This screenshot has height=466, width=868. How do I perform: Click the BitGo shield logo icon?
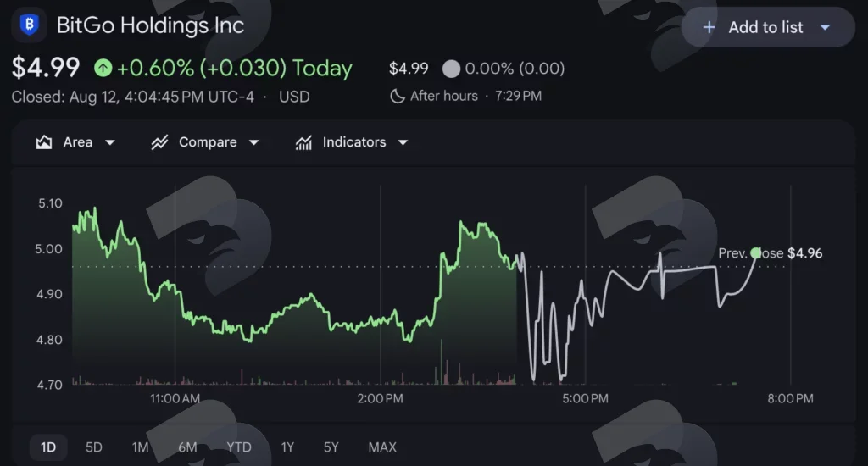coord(29,25)
